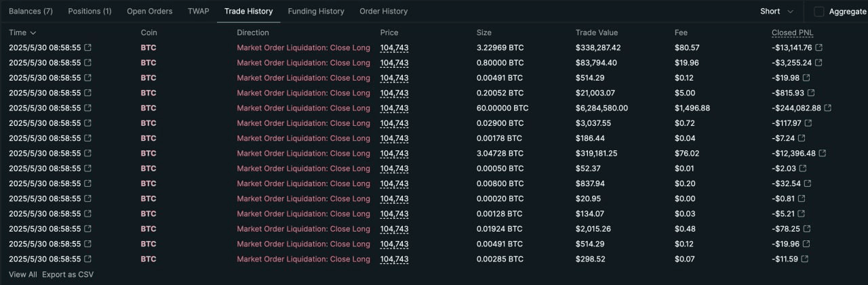Open external link icon beside -$13,141.76 PNL
This screenshot has height=285, width=868.
819,48
